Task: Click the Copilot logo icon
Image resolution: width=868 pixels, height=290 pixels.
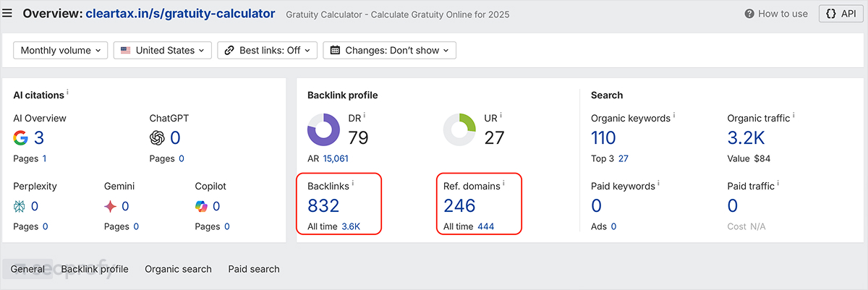Action: tap(201, 207)
